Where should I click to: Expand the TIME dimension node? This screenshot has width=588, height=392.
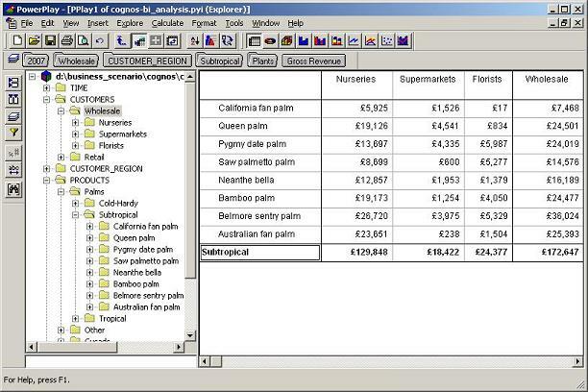(46, 87)
